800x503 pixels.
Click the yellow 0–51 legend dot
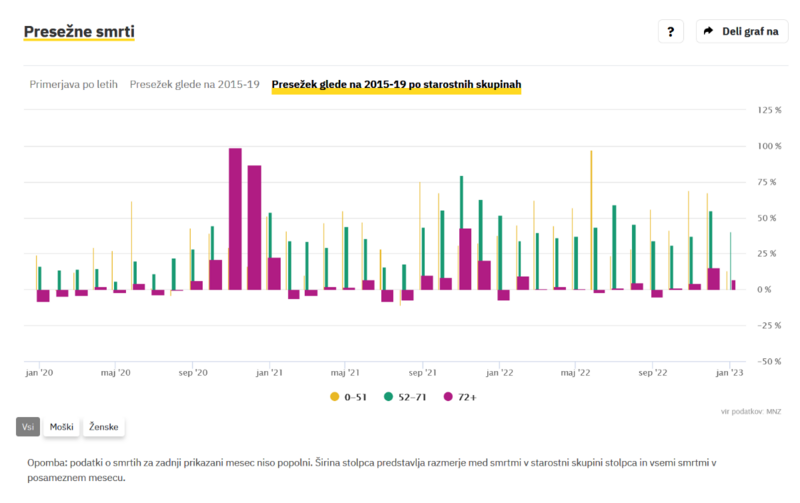(334, 397)
